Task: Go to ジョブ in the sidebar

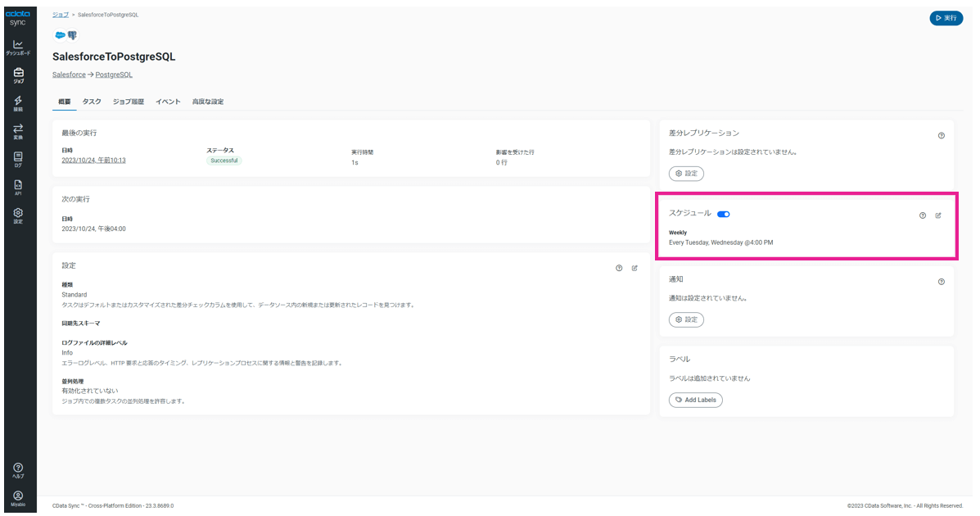Action: click(18, 75)
